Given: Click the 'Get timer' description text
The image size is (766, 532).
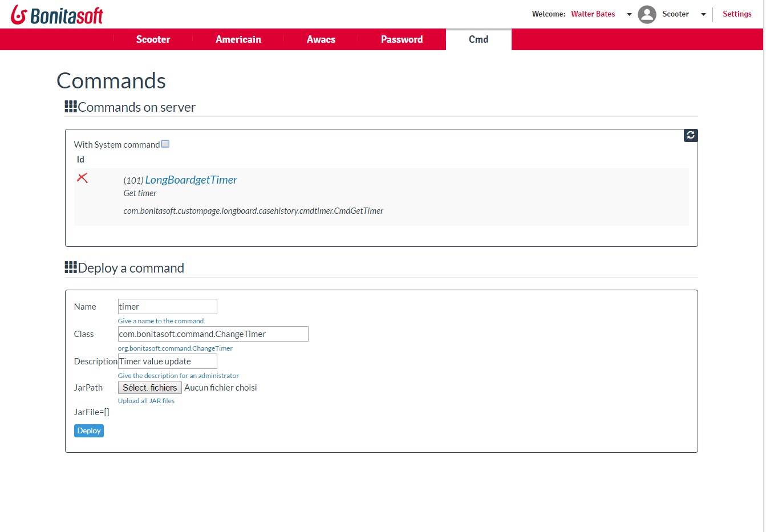Looking at the screenshot, I should pos(140,193).
